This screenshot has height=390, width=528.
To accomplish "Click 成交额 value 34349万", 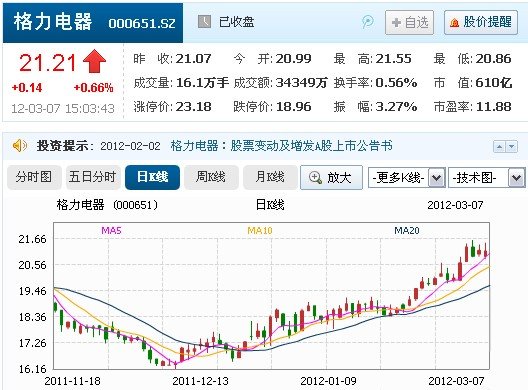I will click(x=301, y=83).
